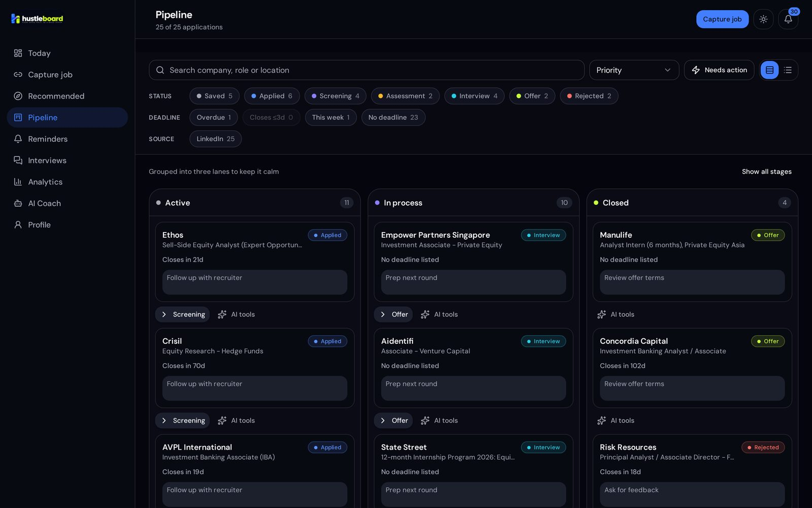Toggle light/dark theme sun icon
Screen dimensions: 812x508
pos(763,19)
